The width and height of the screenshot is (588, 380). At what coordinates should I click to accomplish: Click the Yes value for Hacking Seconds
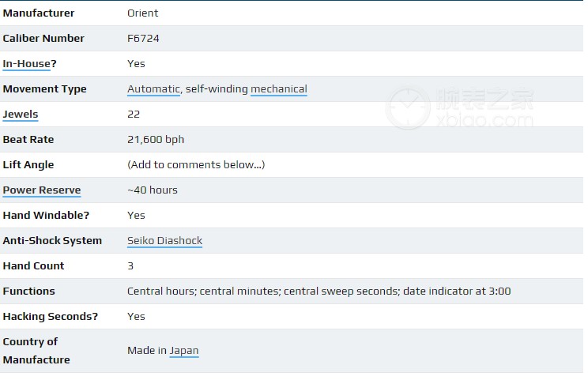coord(136,317)
